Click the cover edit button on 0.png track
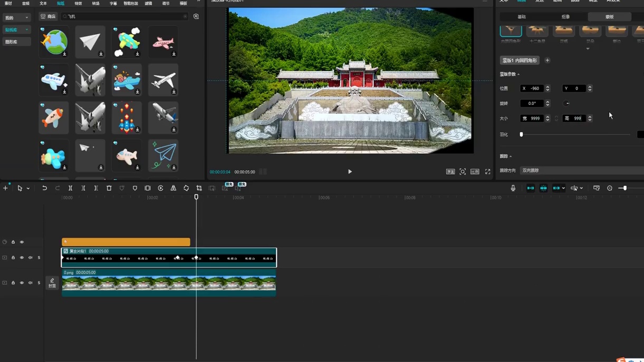The image size is (644, 362). click(52, 283)
